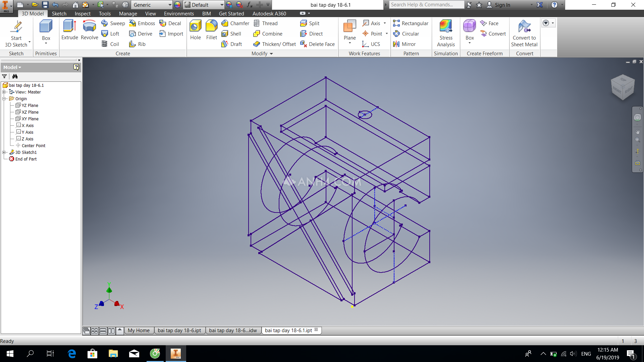Choose the Shell tool
644x362 pixels.
(231, 34)
